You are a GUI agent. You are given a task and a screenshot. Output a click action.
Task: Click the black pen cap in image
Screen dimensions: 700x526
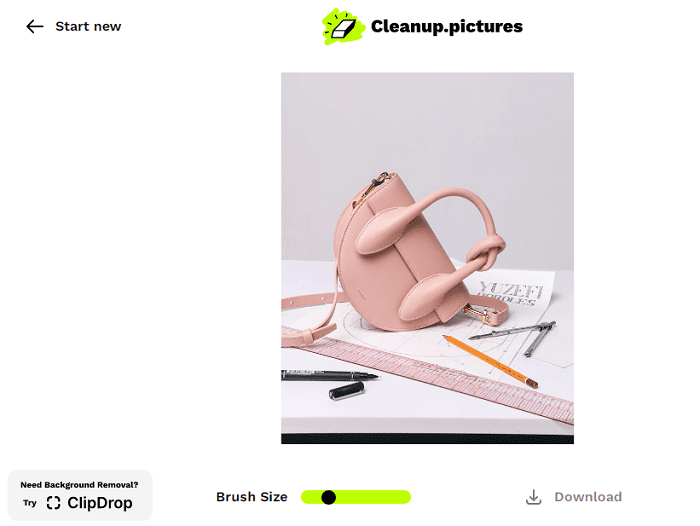(x=346, y=391)
